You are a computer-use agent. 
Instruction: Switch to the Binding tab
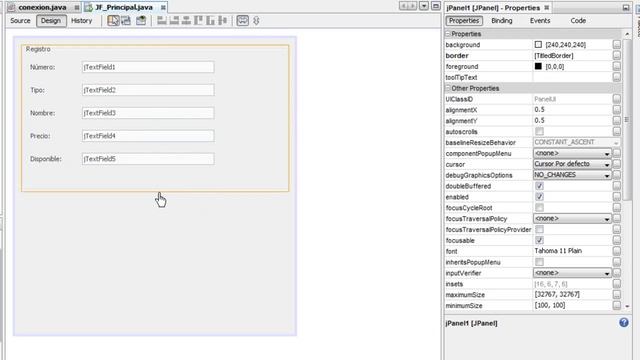(502, 20)
